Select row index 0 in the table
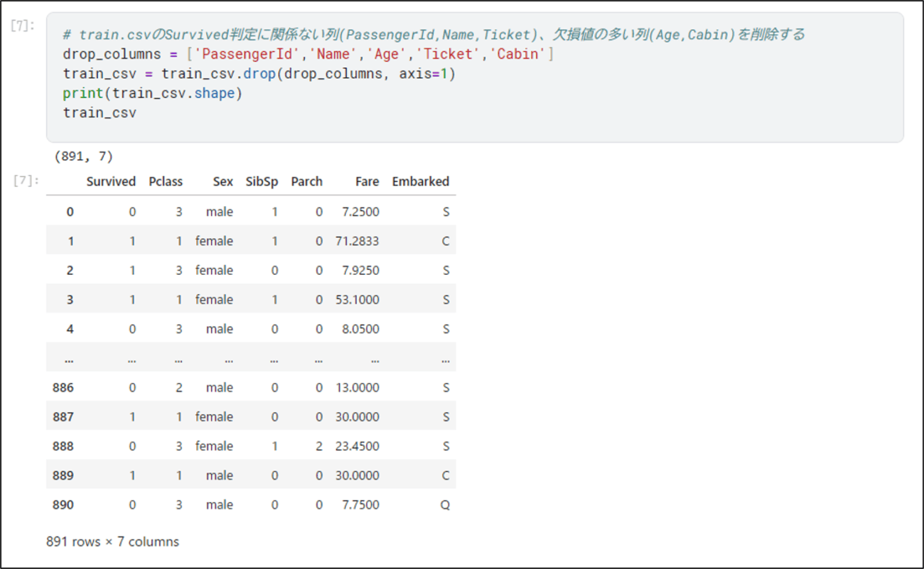Screen dimensions: 924x569 click(70, 212)
